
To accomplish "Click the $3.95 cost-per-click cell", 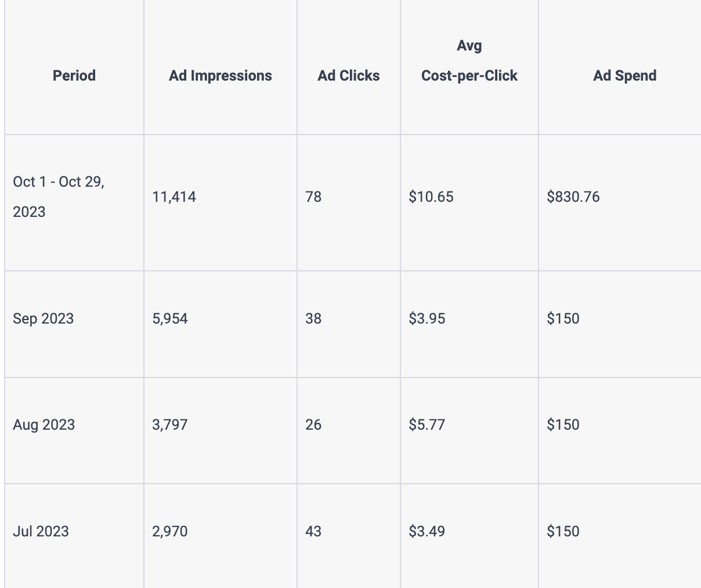I will pyautogui.click(x=427, y=318).
